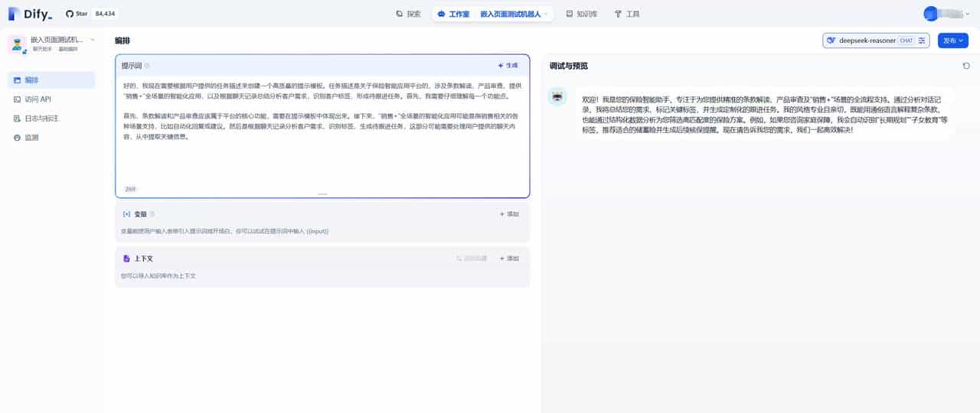Focus the prompt text editor area

coord(322,130)
